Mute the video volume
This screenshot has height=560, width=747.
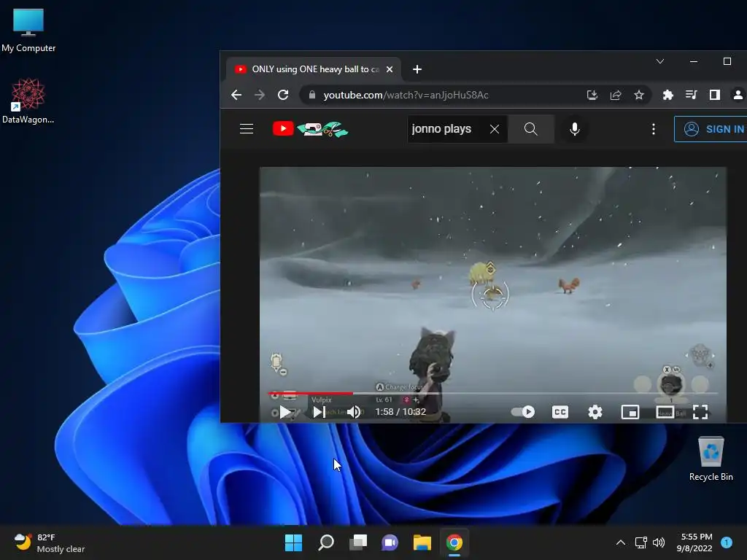354,412
